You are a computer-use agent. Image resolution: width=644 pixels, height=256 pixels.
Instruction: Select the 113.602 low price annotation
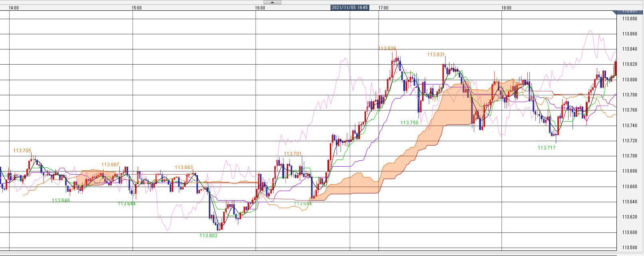pos(208,235)
